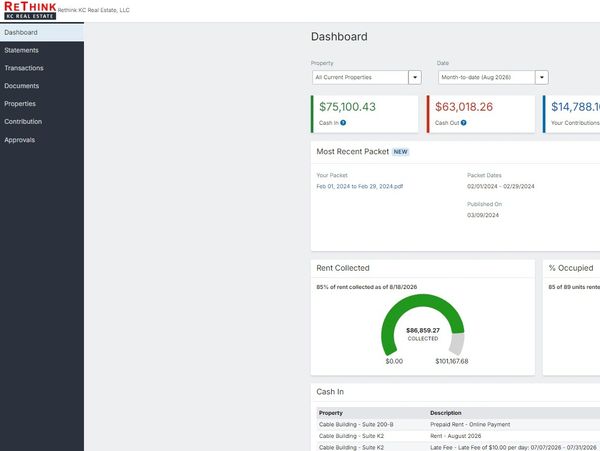Image resolution: width=600 pixels, height=451 pixels.
Task: Click the Late Fee description cell
Action: (513, 447)
